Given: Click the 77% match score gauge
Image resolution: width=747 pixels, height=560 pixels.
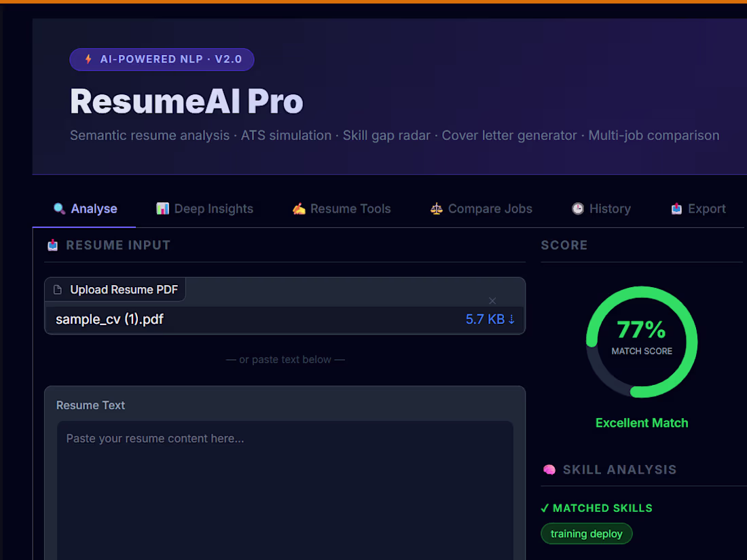Looking at the screenshot, I should [642, 342].
